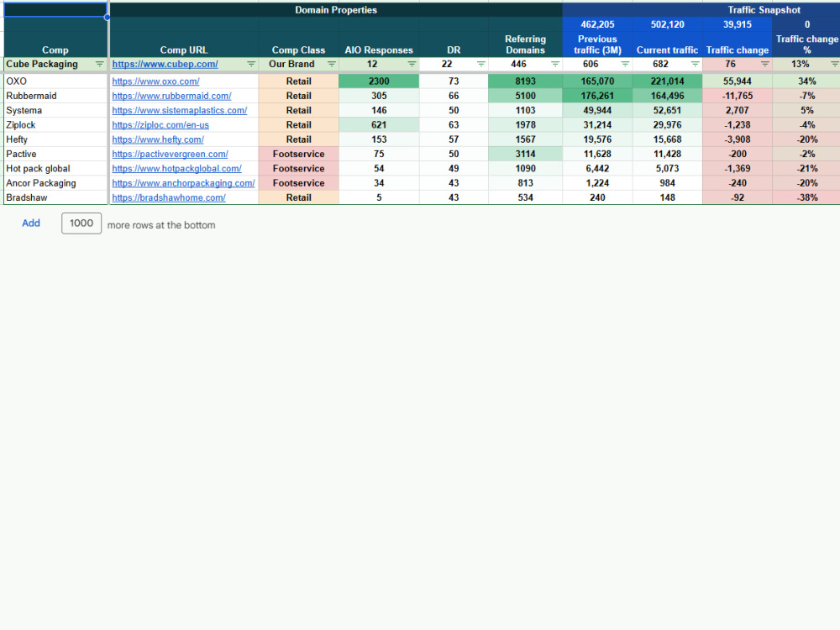This screenshot has height=630, width=840.
Task: Open filter icon next to AIO value 12
Action: click(412, 65)
